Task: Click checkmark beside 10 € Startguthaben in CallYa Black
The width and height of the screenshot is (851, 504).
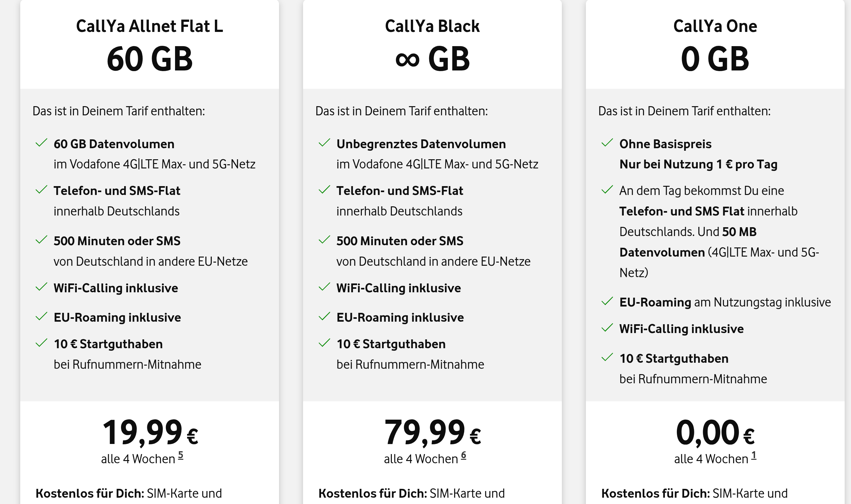Action: click(x=324, y=343)
